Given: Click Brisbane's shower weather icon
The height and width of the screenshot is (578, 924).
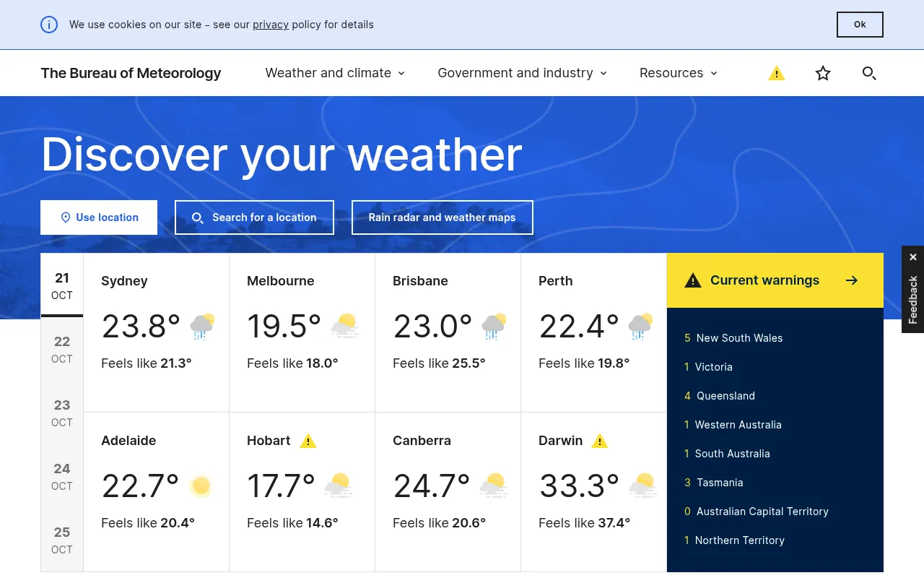Looking at the screenshot, I should (x=494, y=327).
